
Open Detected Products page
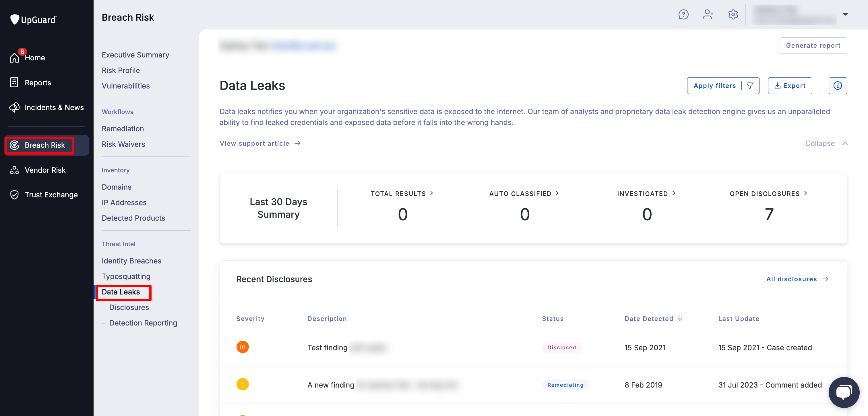tap(133, 218)
